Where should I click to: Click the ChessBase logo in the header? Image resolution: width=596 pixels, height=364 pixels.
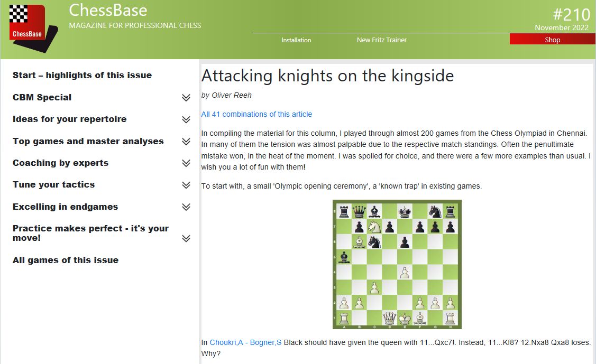pyautogui.click(x=33, y=29)
